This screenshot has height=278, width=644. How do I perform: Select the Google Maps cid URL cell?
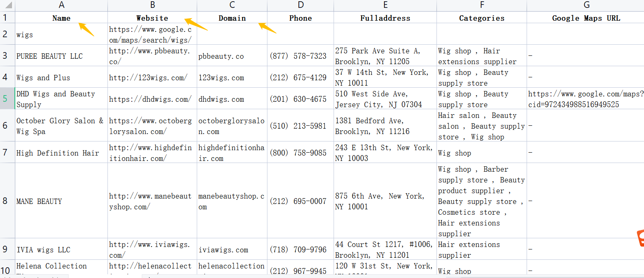(586, 98)
